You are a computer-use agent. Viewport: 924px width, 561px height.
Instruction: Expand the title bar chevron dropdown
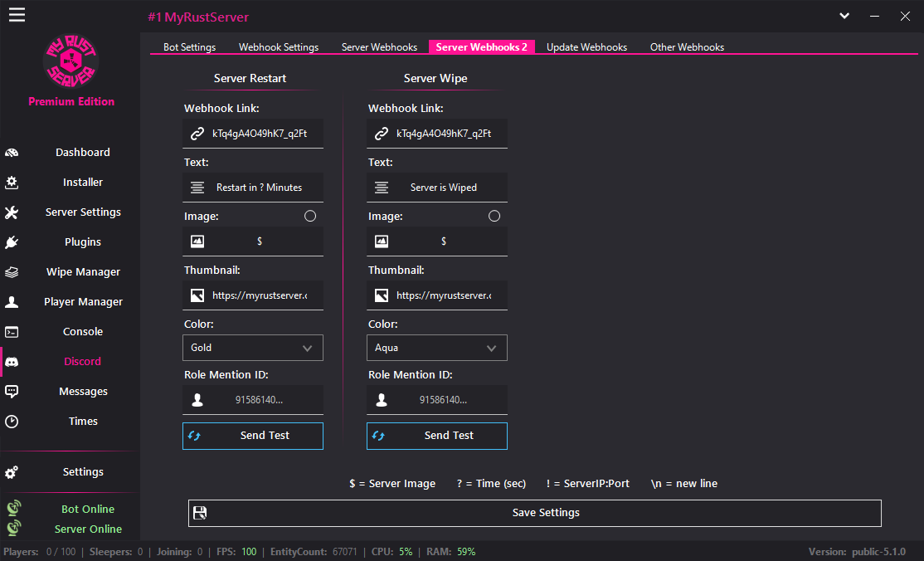[x=844, y=16]
